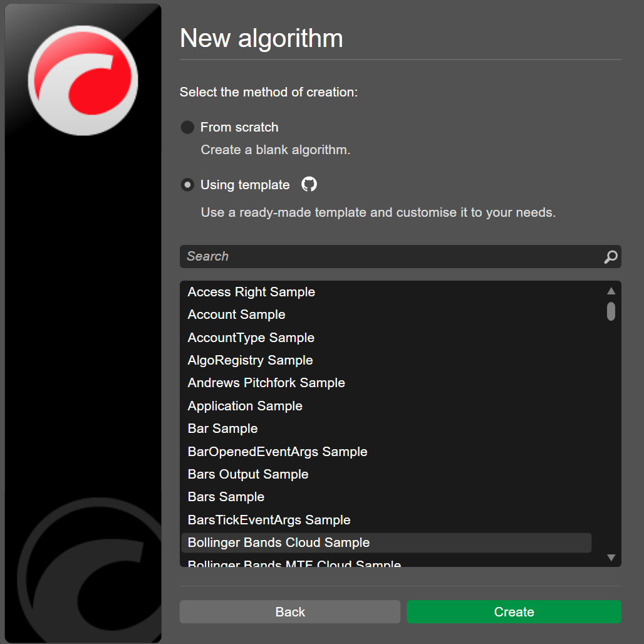644x644 pixels.
Task: Select Access Right Sample template
Action: coord(251,292)
